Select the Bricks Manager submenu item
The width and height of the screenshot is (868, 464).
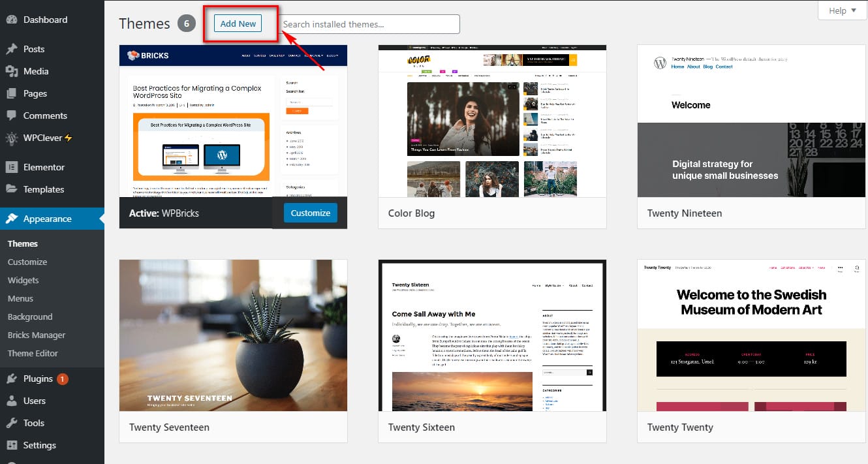tap(37, 335)
